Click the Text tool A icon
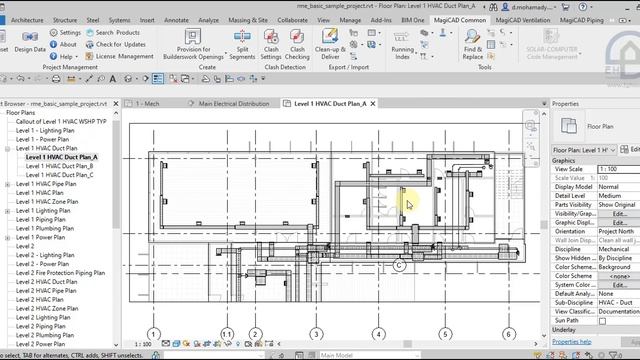The image size is (640, 360). (113, 79)
